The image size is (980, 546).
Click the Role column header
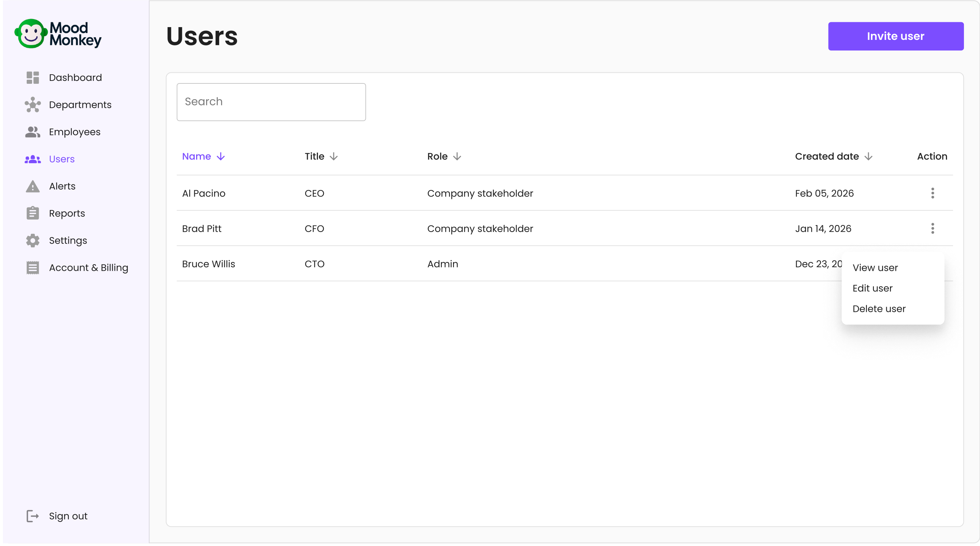click(438, 157)
